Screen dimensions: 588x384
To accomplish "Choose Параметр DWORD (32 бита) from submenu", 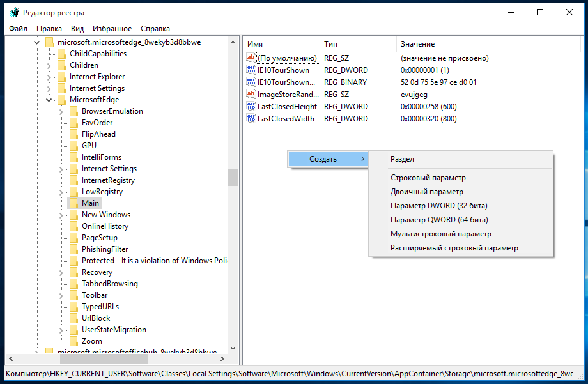I will pyautogui.click(x=438, y=206).
